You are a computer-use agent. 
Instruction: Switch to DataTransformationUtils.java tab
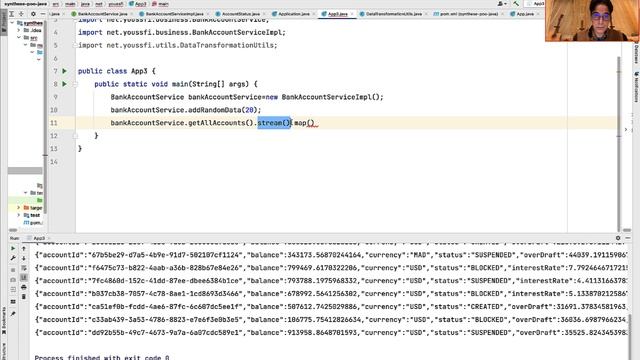393,14
